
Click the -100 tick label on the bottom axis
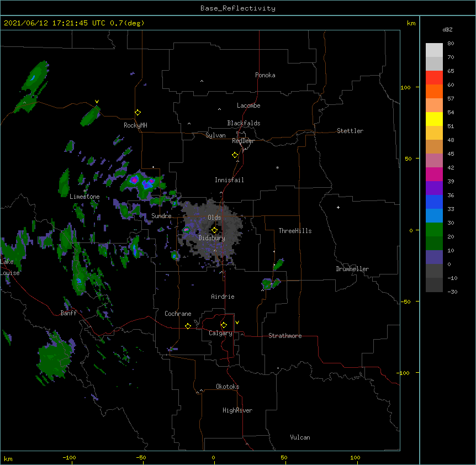pyautogui.click(x=69, y=457)
